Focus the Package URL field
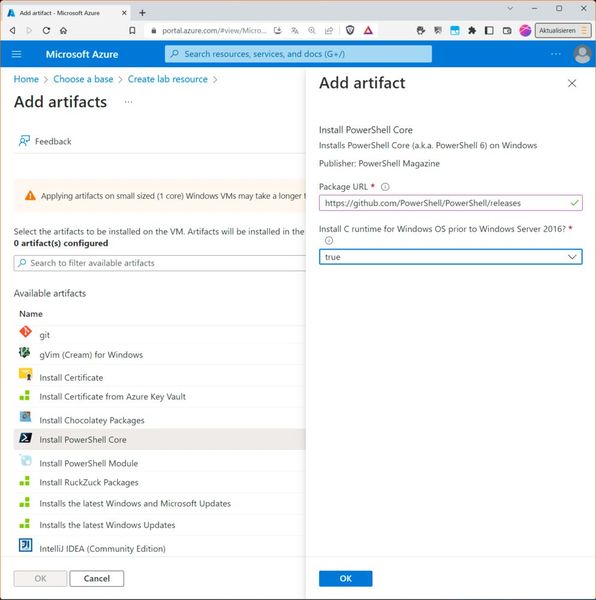This screenshot has width=596, height=600. pyautogui.click(x=450, y=203)
